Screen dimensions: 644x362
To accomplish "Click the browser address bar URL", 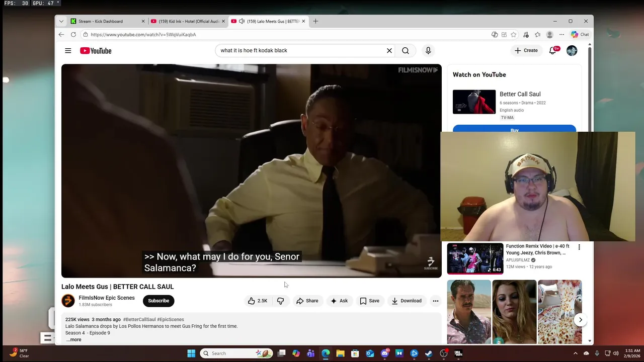I will 143,35.
